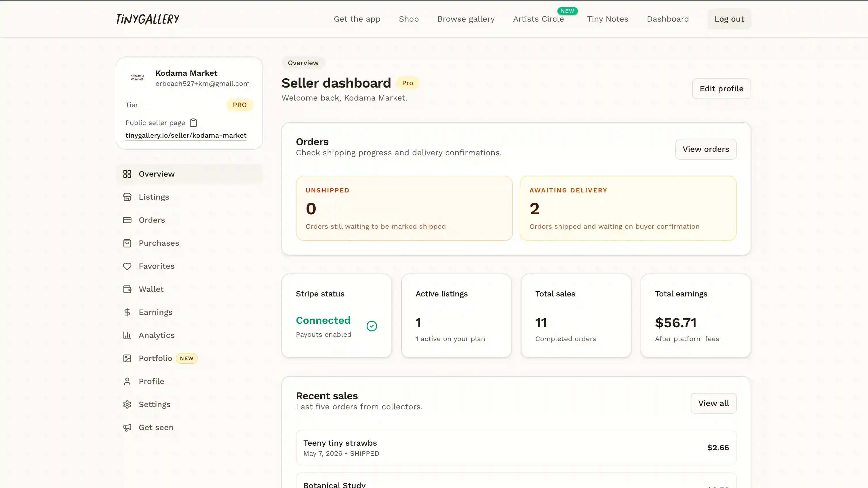Click the Profile person icon
The width and height of the screenshot is (868, 488).
tap(127, 381)
